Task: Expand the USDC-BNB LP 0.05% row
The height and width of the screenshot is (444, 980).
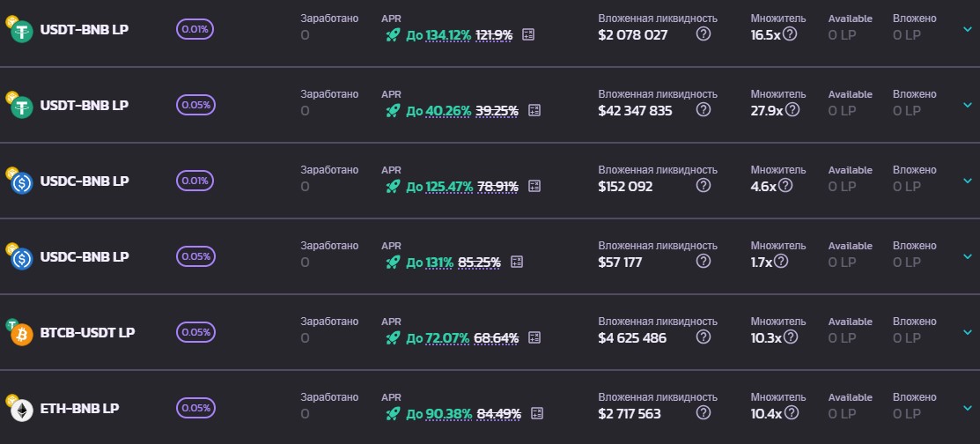Action: (x=968, y=256)
